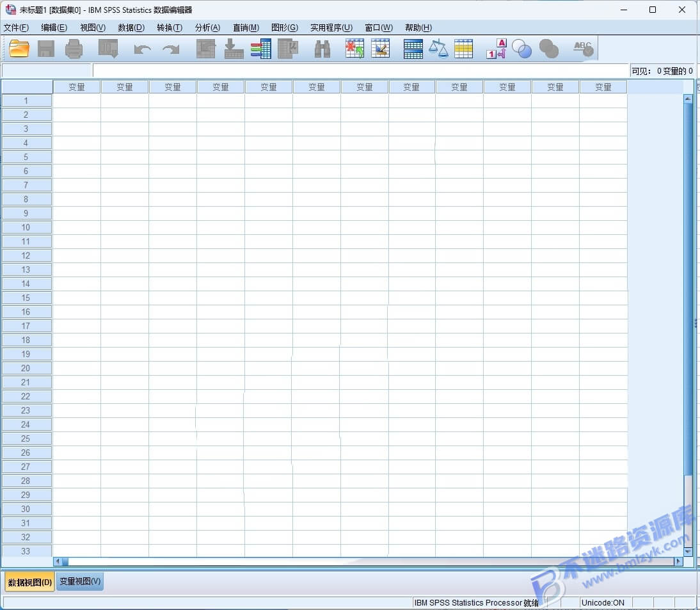Click the vertical scrollbar thumb

pos(688,289)
